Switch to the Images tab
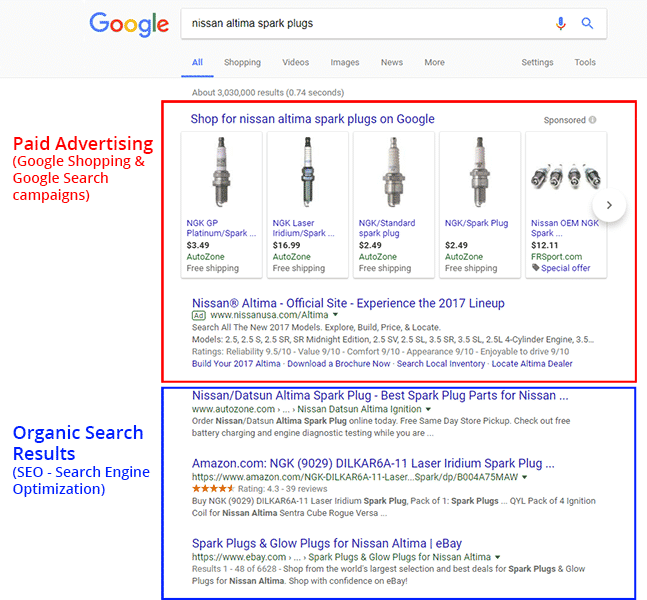Screen dimensions: 647x600 tap(345, 62)
